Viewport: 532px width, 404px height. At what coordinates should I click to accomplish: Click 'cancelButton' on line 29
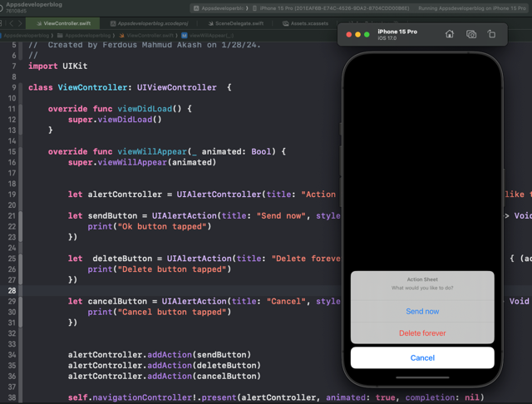(117, 301)
